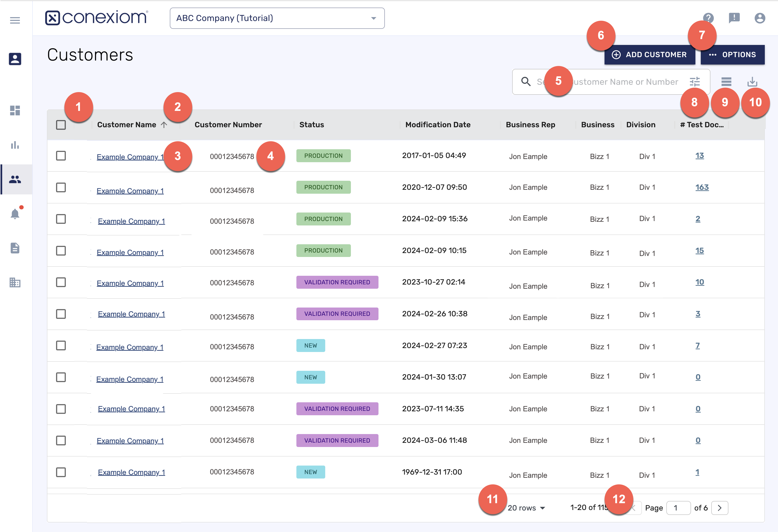Select the first customer row checkbox
This screenshot has width=778, height=532.
(61, 156)
